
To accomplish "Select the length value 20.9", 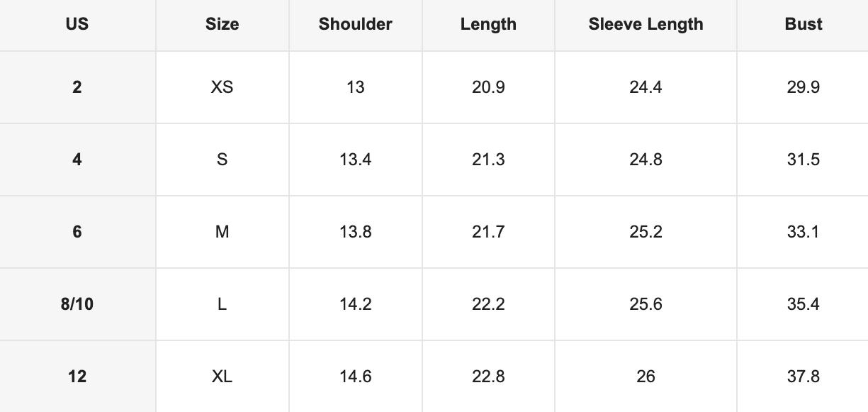I will pyautogui.click(x=488, y=87).
